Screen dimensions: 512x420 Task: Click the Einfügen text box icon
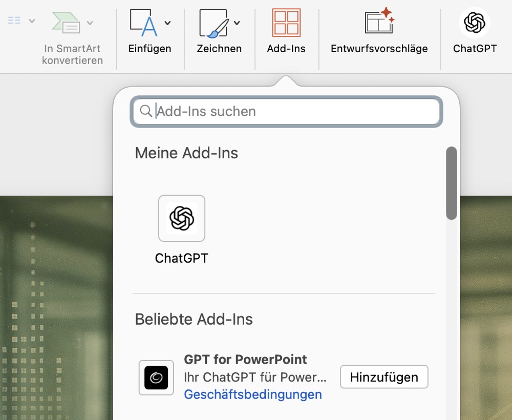coord(144,23)
